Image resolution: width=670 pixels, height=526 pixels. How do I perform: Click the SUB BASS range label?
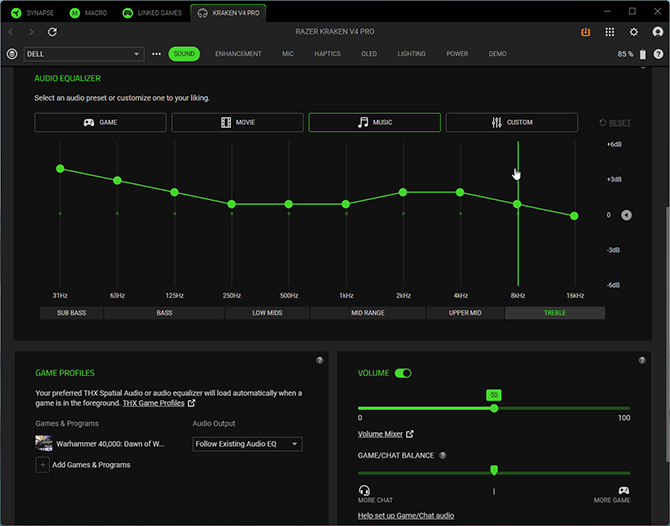71,313
